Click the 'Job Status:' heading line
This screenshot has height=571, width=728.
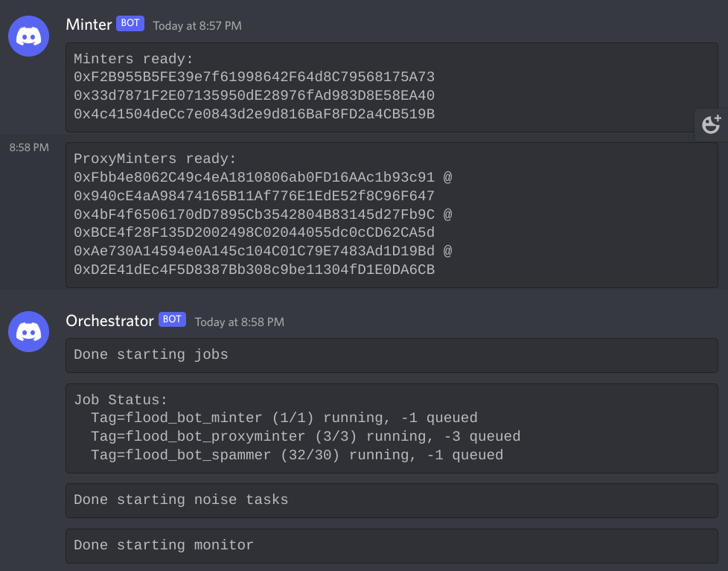121,400
